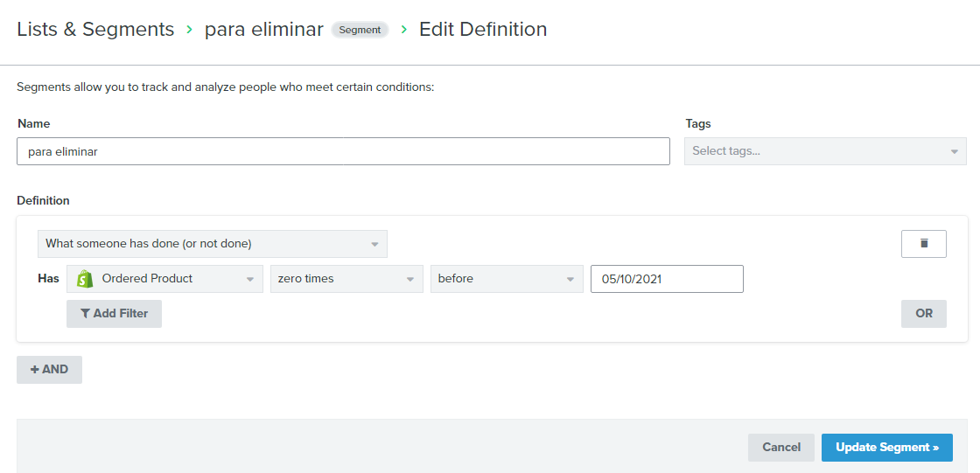
Task: Click the chevron before Edit Definition
Action: pos(403,30)
